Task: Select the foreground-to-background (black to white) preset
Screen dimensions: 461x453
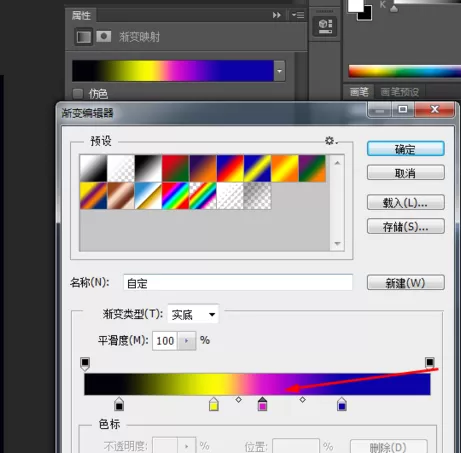Action: [93, 168]
